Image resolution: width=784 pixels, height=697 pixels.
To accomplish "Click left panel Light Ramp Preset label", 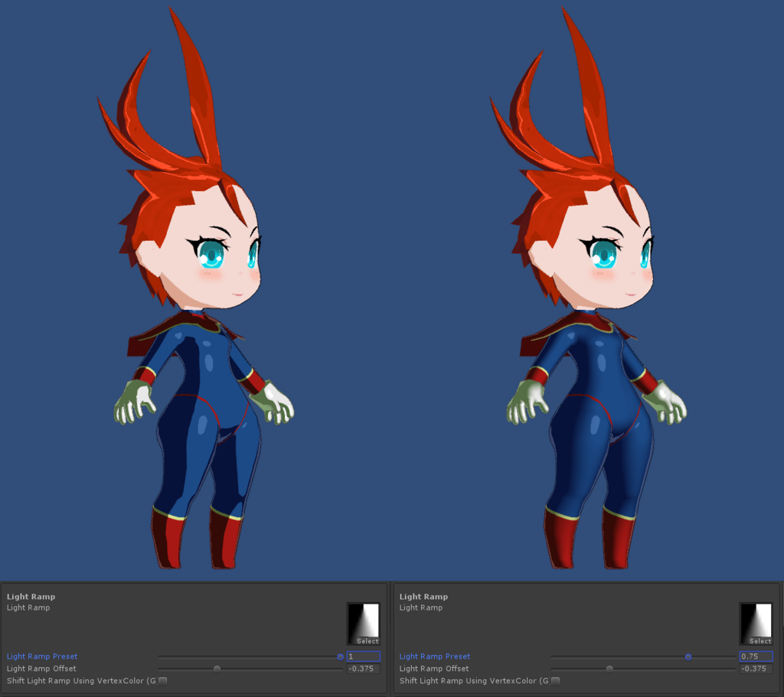I will pos(42,656).
